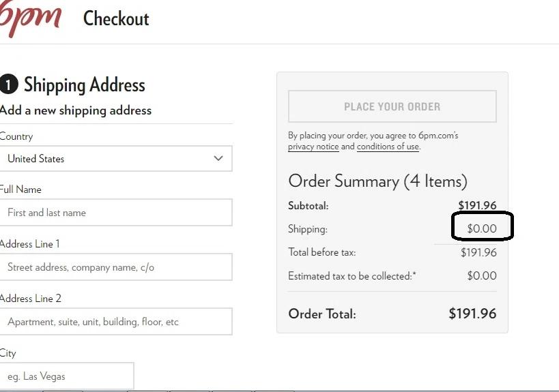
Task: Click the step 1 number circle icon
Action: pyautogui.click(x=8, y=85)
